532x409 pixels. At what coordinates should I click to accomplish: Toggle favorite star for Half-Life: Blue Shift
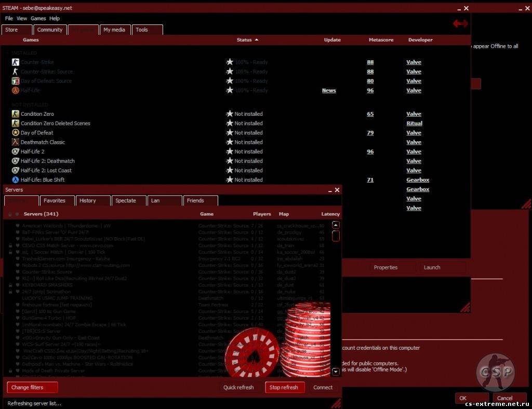coord(230,179)
